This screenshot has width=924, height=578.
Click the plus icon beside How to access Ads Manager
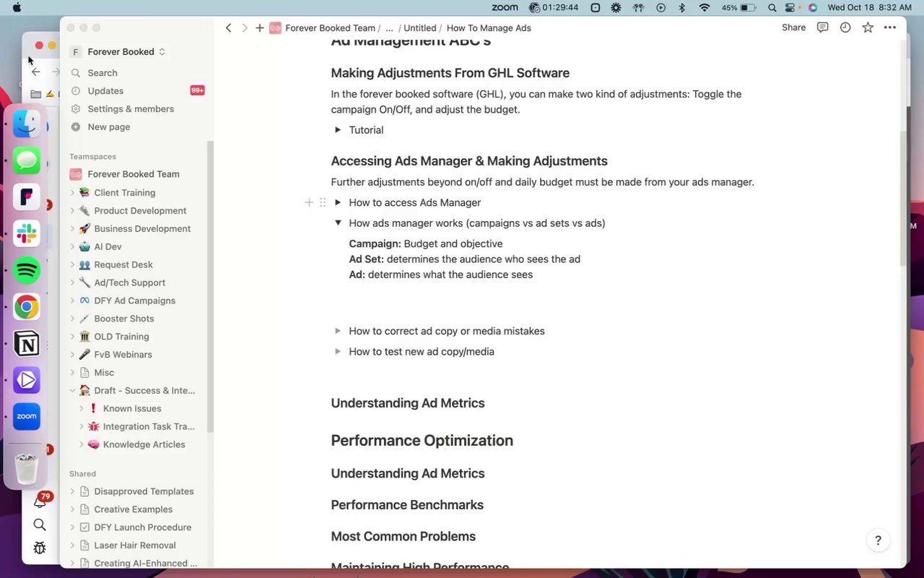point(309,202)
